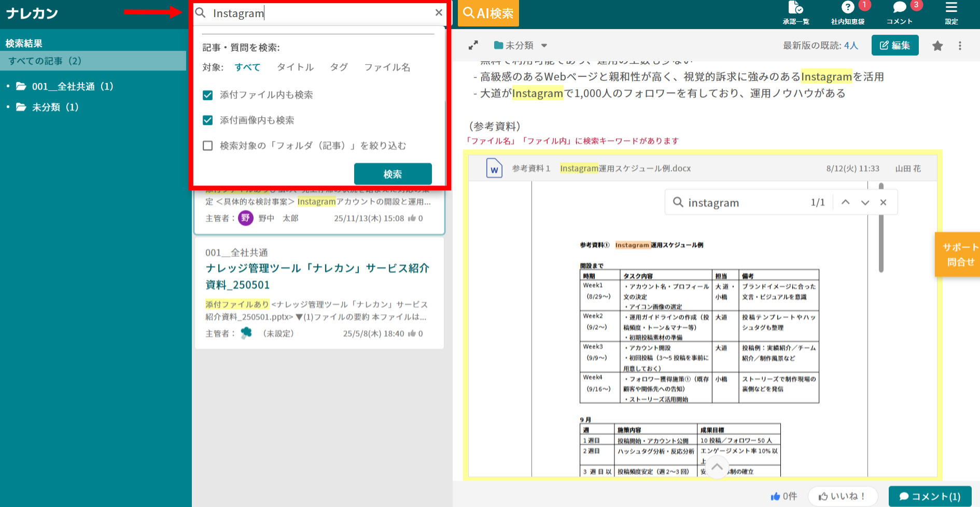Enable 検索対象の「フォルダ（記事）」を絞り込む checkbox

[208, 146]
